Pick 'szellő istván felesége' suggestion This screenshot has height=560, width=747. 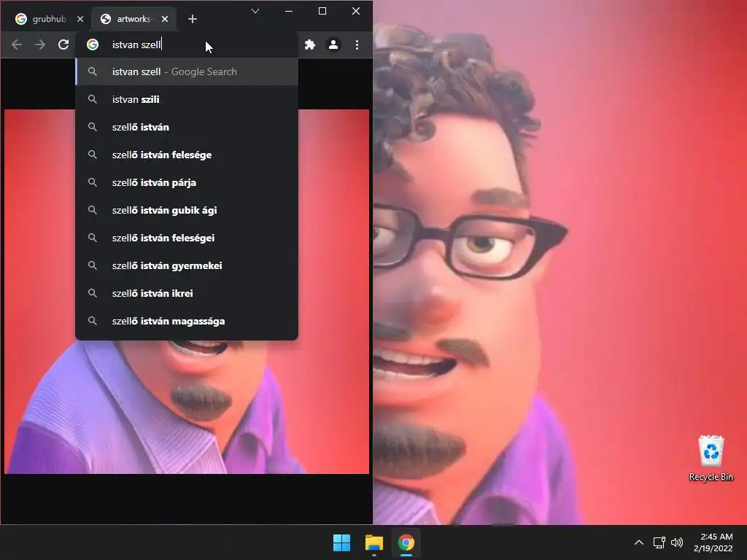(x=187, y=155)
